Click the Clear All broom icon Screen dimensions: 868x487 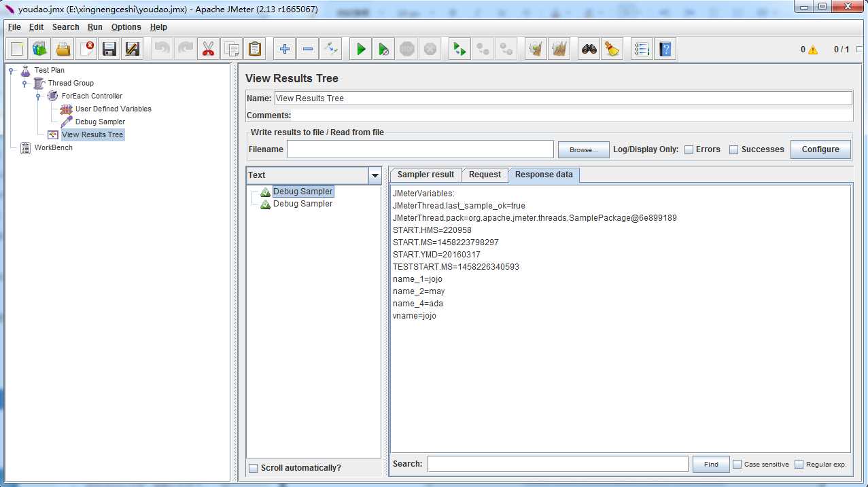pyautogui.click(x=612, y=49)
